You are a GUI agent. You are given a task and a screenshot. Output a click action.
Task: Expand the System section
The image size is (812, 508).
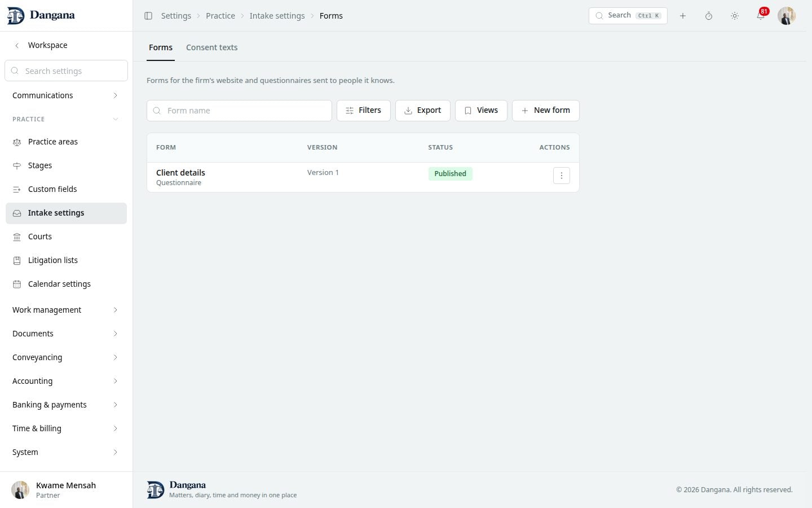(x=66, y=452)
